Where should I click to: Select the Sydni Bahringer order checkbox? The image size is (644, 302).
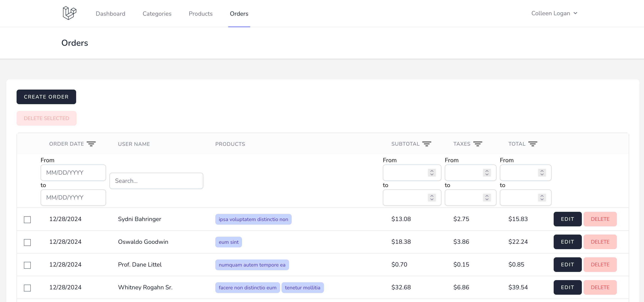click(27, 220)
